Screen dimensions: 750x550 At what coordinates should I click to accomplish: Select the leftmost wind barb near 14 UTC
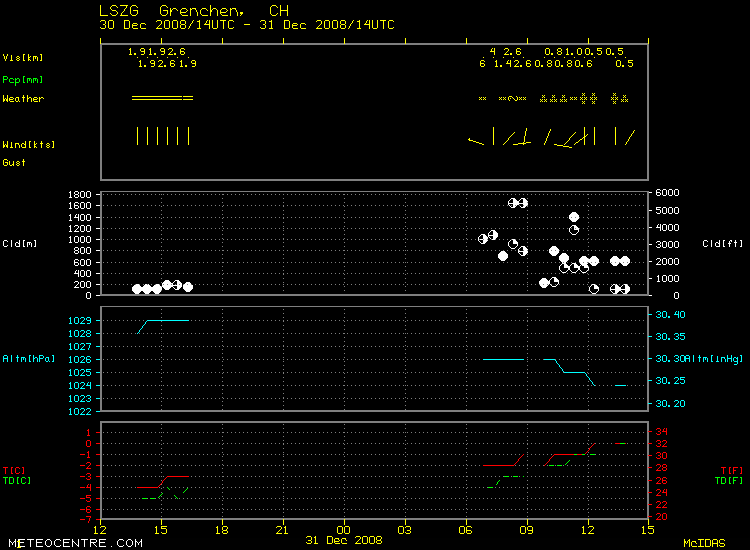(138, 136)
